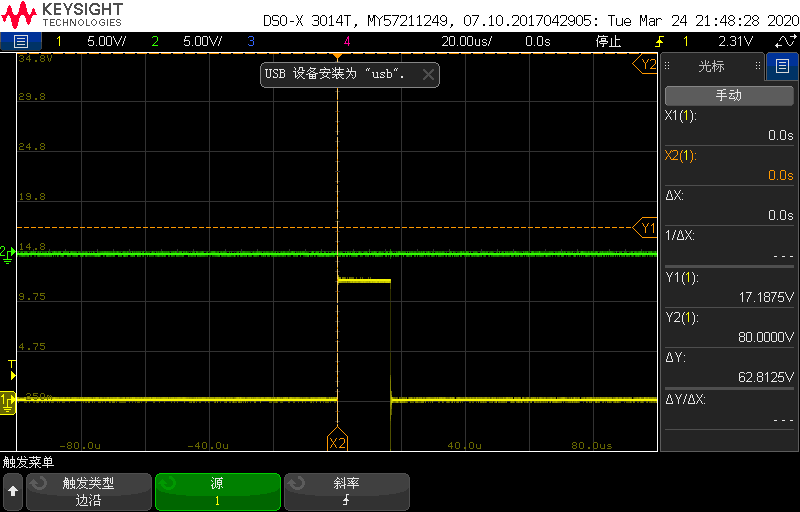Tap the trigger source 1 indicator at top

pyautogui.click(x=685, y=41)
